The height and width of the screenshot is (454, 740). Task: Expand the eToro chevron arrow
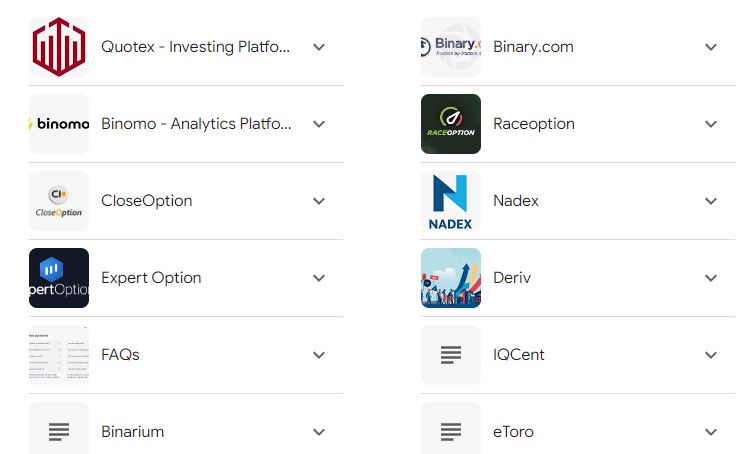click(711, 431)
